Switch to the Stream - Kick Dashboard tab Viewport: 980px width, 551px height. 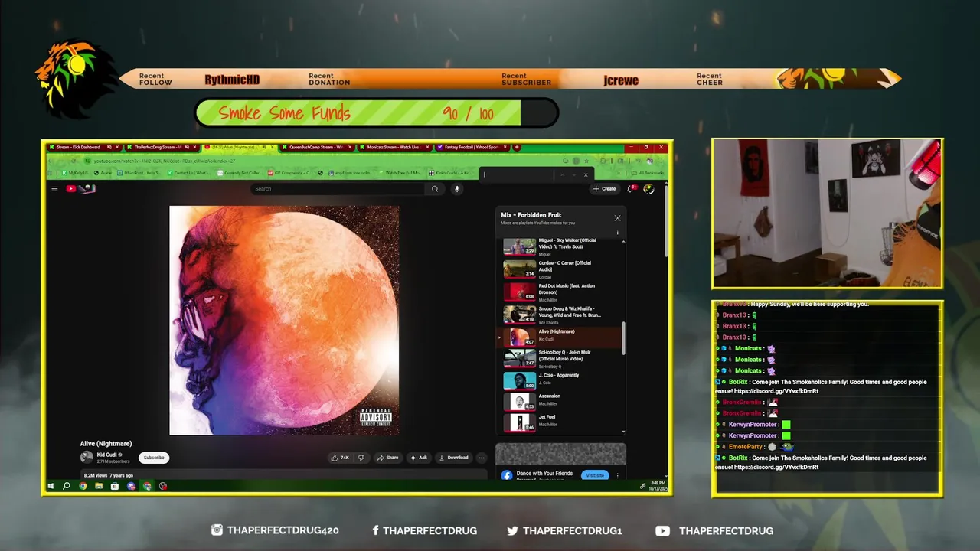coord(83,147)
